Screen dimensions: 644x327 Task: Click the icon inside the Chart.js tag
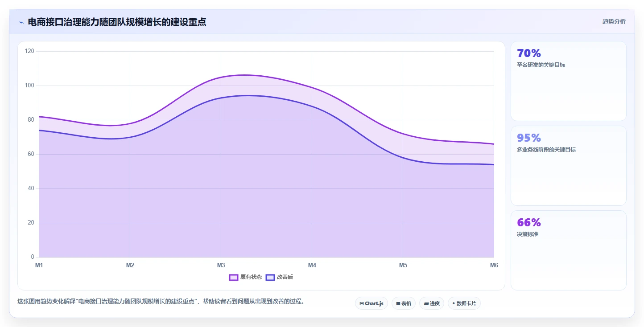tap(362, 303)
